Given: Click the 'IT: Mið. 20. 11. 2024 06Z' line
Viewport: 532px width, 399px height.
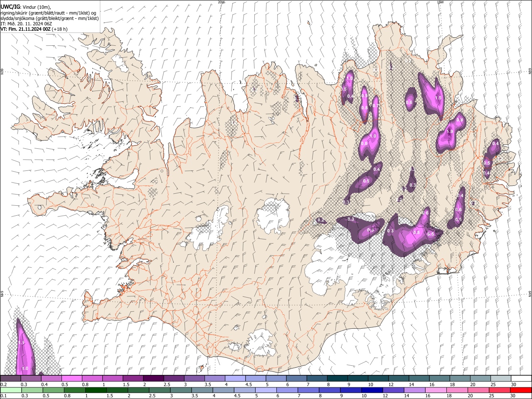Looking at the screenshot, I should pos(26,24).
